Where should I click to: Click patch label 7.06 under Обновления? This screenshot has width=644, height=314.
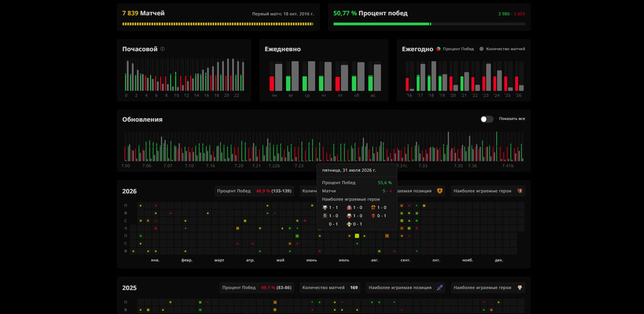147,165
